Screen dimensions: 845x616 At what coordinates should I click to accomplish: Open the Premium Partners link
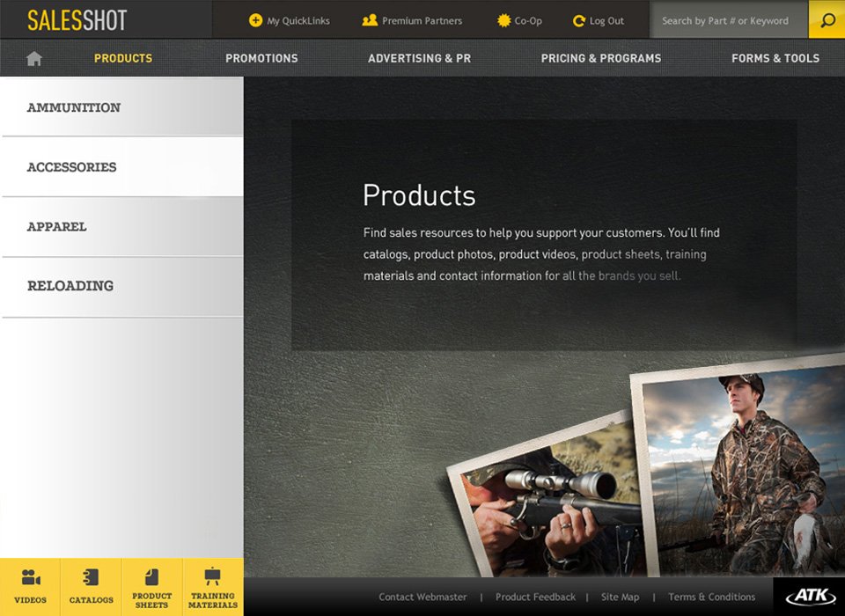click(x=422, y=21)
